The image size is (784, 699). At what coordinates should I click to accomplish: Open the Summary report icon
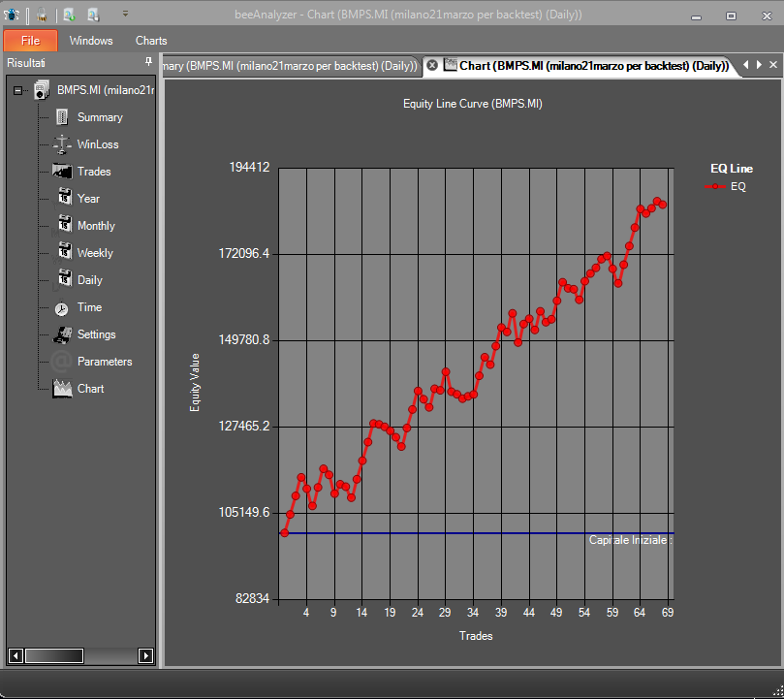tap(62, 117)
